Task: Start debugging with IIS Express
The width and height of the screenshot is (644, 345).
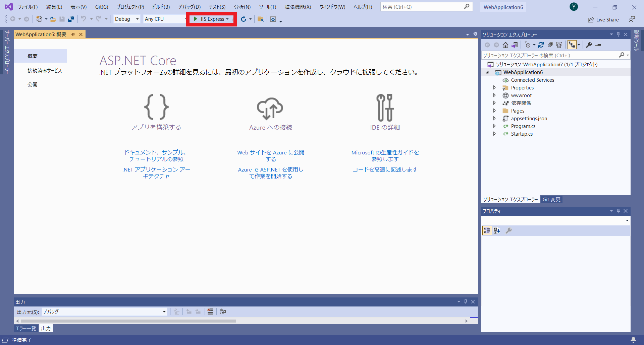Action: (x=209, y=19)
